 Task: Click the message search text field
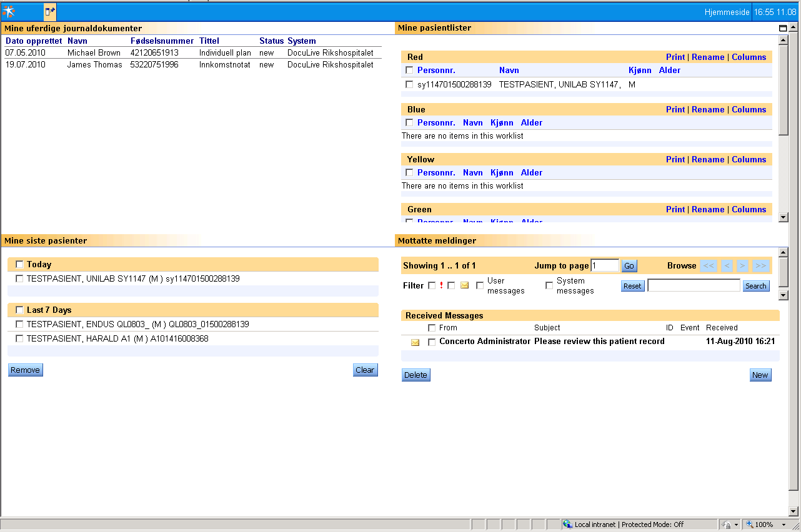pyautogui.click(x=694, y=285)
